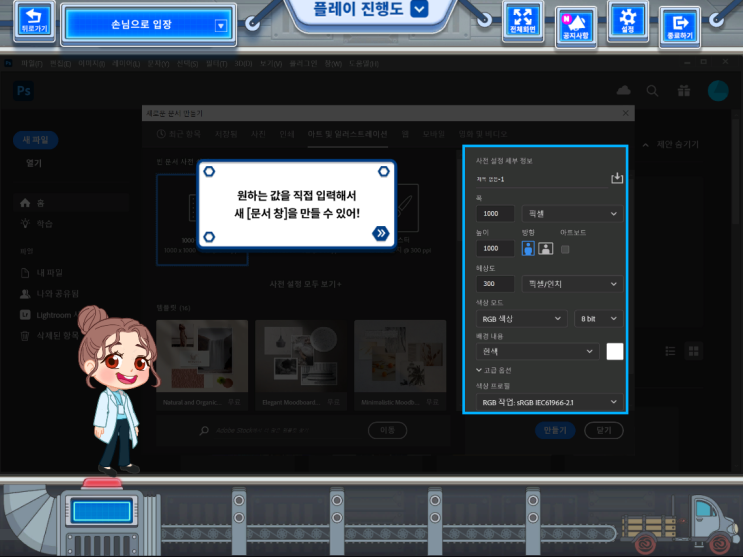Click the resolution 300 input field
Screen dimensions: 743x557
click(x=495, y=284)
